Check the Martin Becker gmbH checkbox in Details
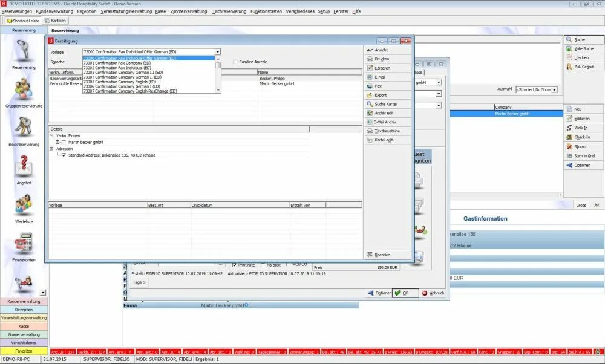 click(x=64, y=142)
